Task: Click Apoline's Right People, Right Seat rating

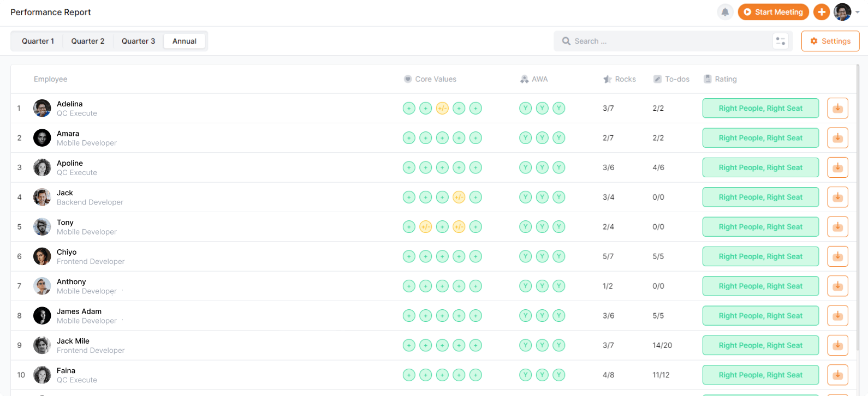Action: coord(760,167)
